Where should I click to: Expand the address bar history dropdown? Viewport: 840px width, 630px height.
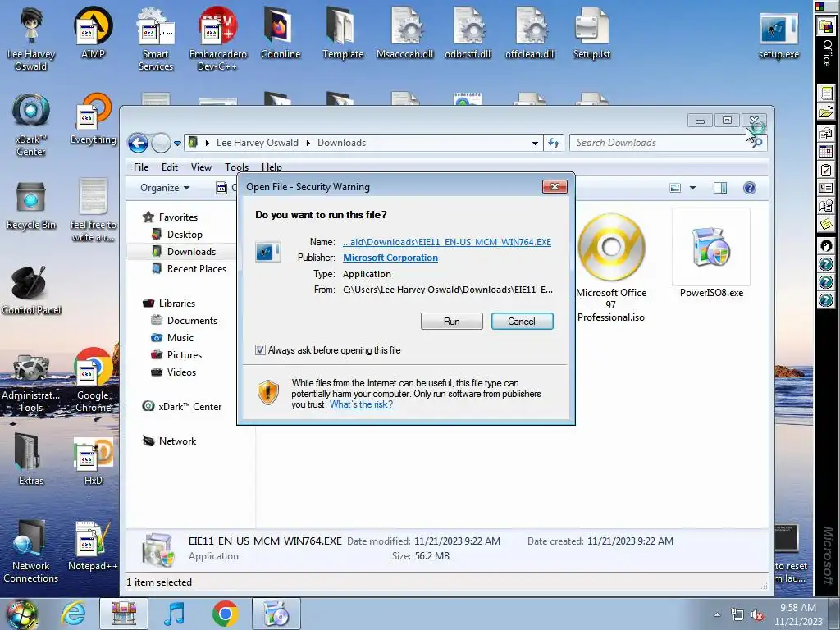(535, 143)
